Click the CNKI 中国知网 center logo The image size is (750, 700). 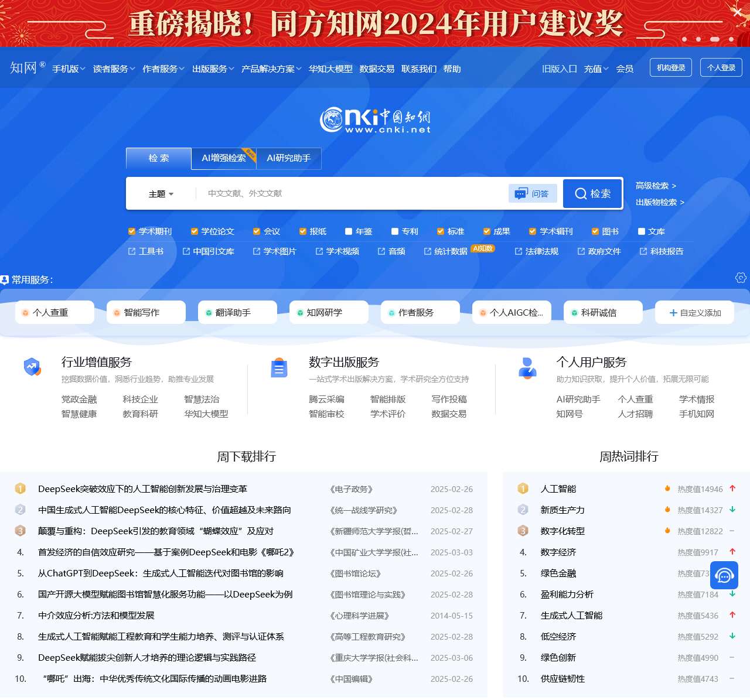pyautogui.click(x=375, y=119)
